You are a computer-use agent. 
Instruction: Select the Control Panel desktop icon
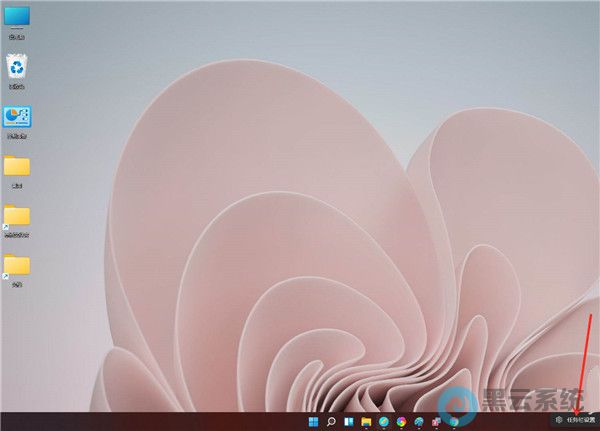click(x=17, y=117)
